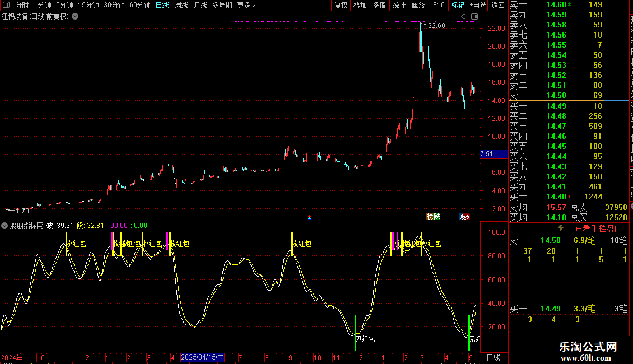Open the indicator panel dropdown next to 股朋指标网
Image resolution: width=633 pixels, height=364 pixels.
[4, 226]
